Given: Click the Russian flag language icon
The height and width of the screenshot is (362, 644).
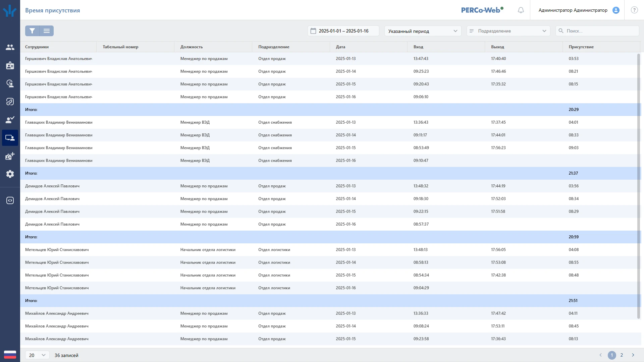Looking at the screenshot, I should click(10, 355).
